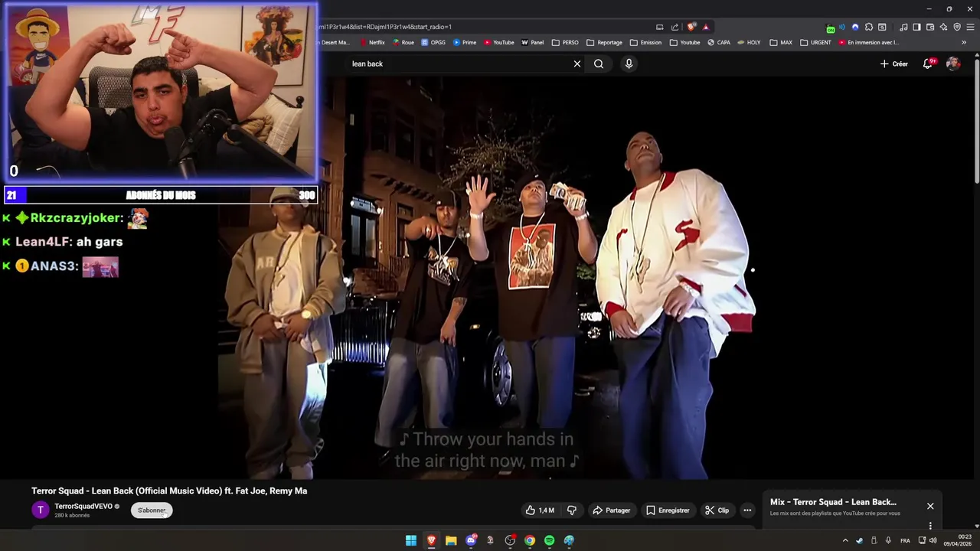Start voice search with the microphone icon
Screen dimensions: 980x551
[x=629, y=64]
